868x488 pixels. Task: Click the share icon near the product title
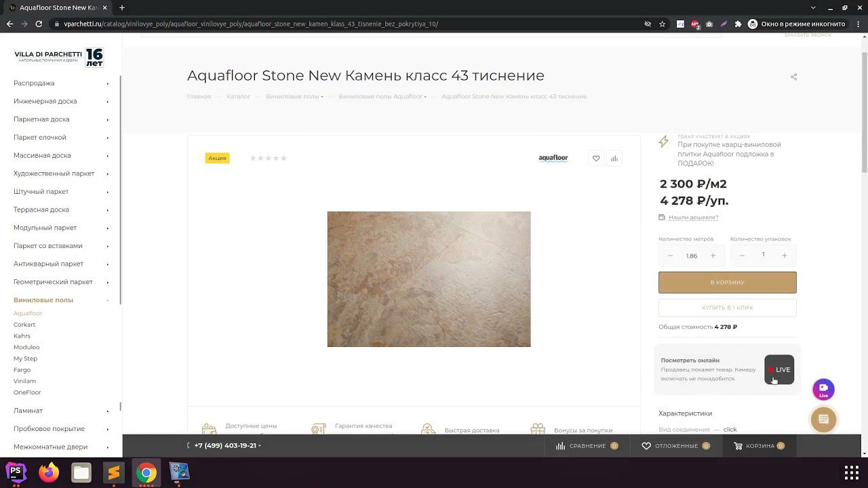coord(793,77)
